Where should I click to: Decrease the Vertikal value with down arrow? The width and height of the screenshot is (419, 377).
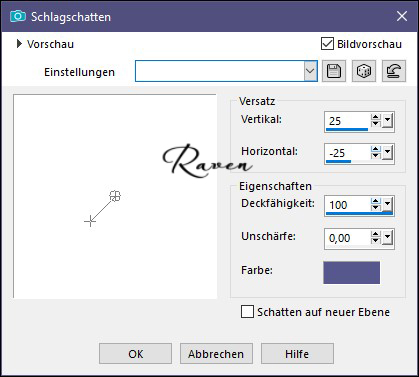(376, 124)
